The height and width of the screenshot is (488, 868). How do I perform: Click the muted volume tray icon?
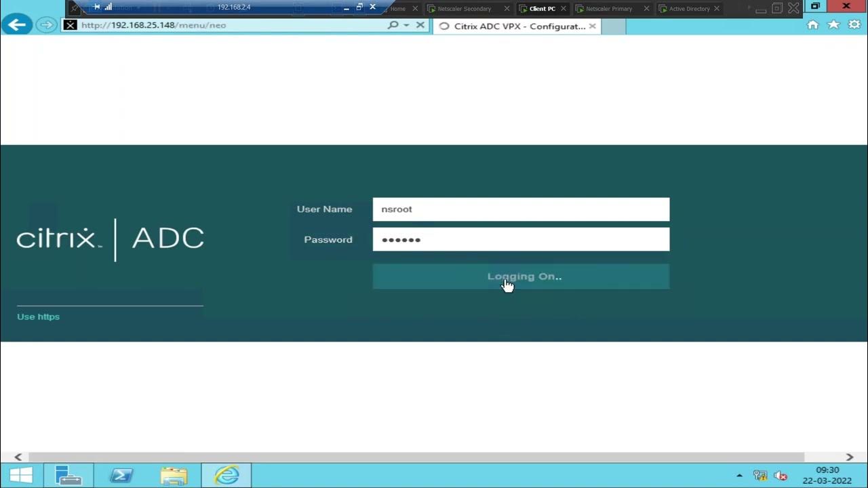[781, 476]
